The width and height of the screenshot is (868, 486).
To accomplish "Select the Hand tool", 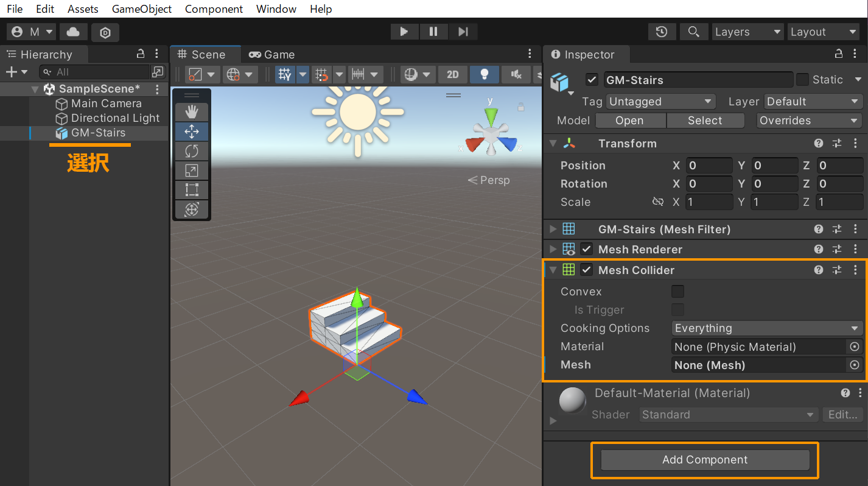I will tap(191, 111).
